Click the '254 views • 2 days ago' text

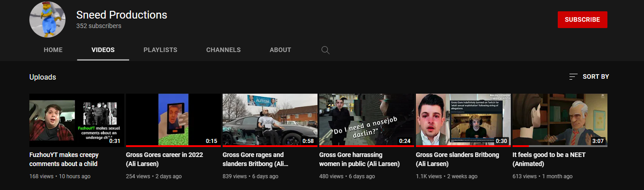(x=154, y=176)
